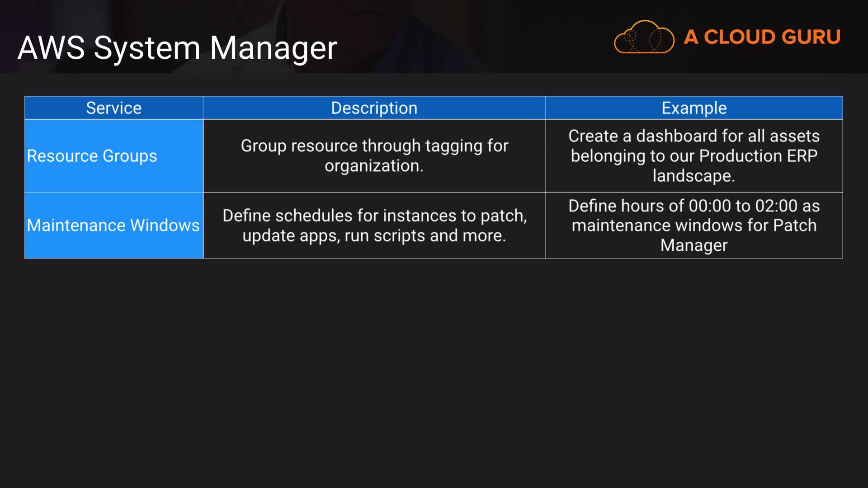
Task: Click the A Cloud Guru cloud logo icon
Action: tap(644, 37)
